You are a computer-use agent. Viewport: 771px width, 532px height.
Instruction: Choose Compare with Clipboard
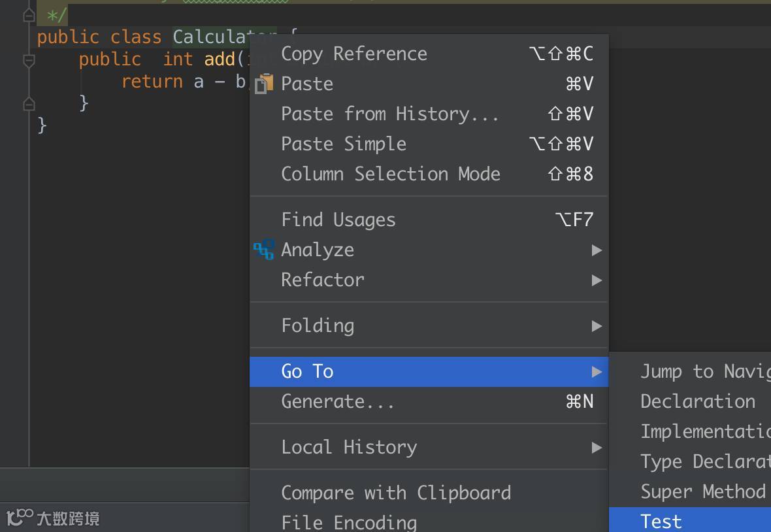[396, 493]
